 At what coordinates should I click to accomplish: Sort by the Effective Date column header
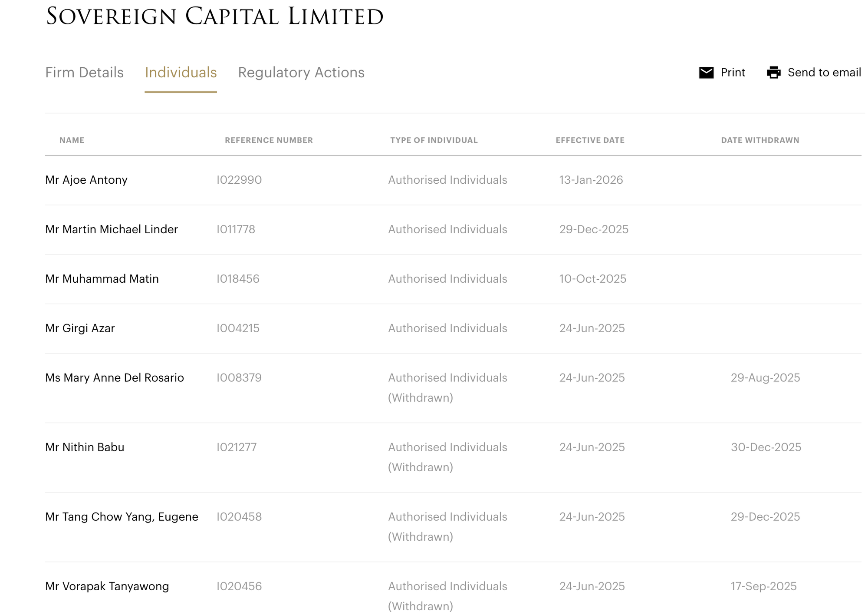pos(590,140)
